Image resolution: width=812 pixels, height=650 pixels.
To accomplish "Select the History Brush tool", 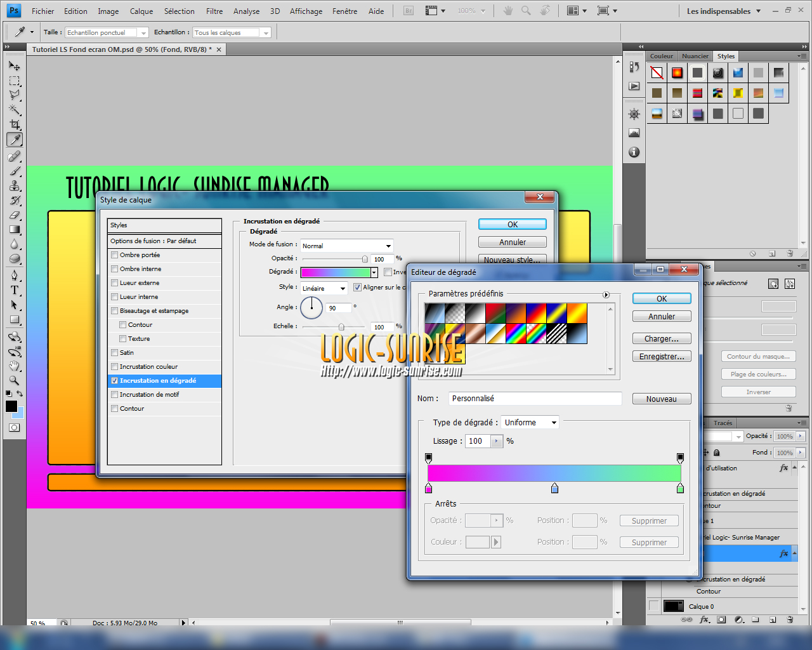I will pos(15,200).
